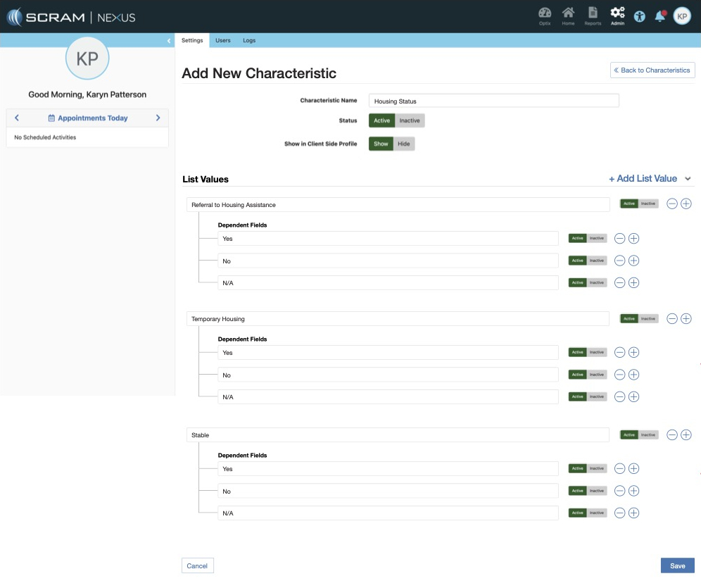Go to next day in Appointments Today
This screenshot has height=588, width=701.
tap(158, 118)
